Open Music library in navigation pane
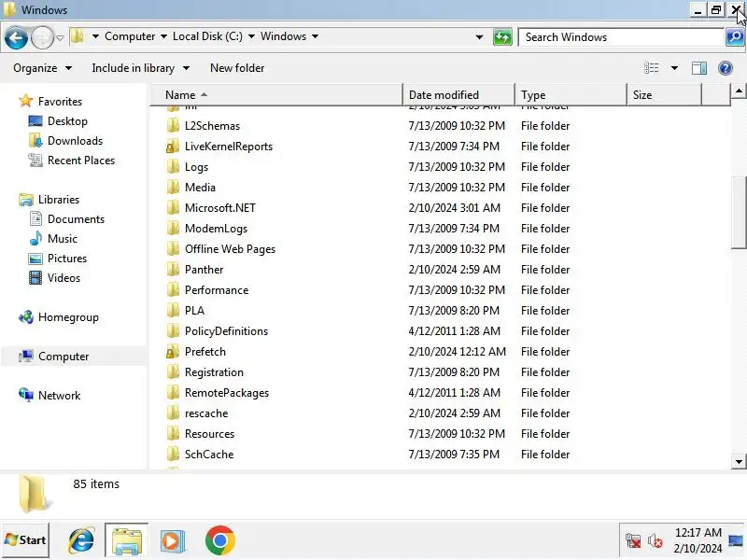The width and height of the screenshot is (747, 560). tap(62, 239)
